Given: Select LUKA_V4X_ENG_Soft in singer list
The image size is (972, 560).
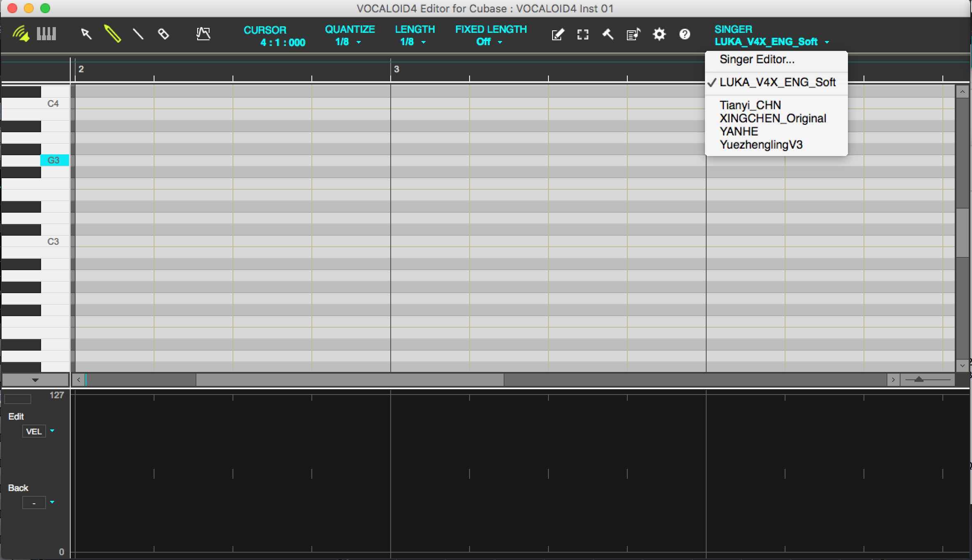Looking at the screenshot, I should point(776,83).
